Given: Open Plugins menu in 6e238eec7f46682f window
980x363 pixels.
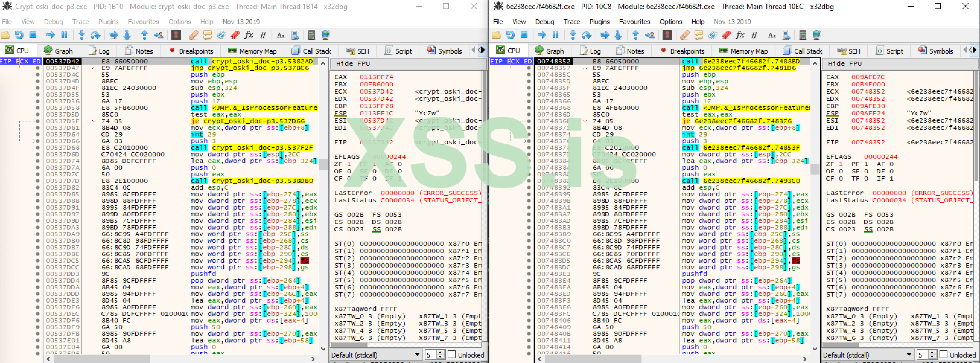Looking at the screenshot, I should pos(599,22).
